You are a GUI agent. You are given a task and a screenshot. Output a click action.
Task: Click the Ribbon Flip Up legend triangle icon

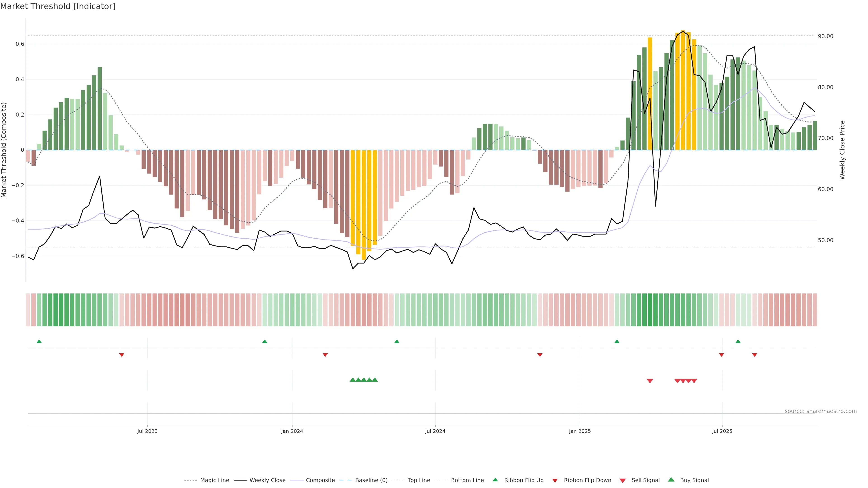coord(495,480)
